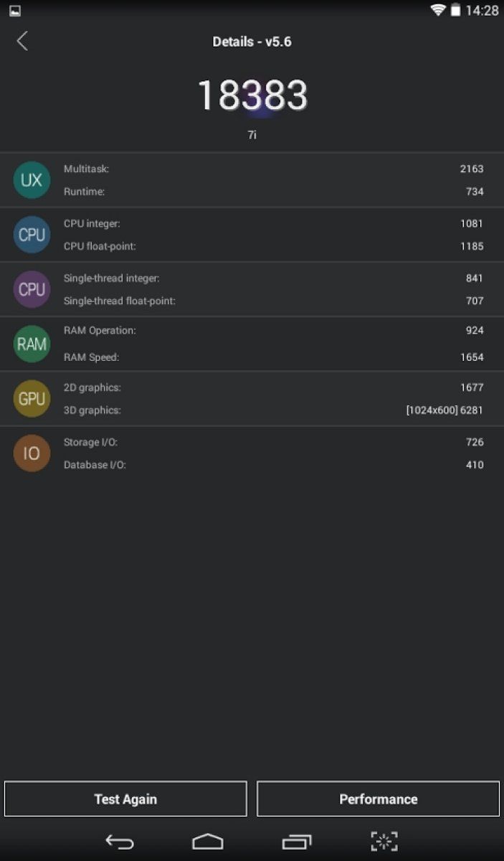Select the Multitask score row
Viewport: 504px width, 861px height.
272,169
